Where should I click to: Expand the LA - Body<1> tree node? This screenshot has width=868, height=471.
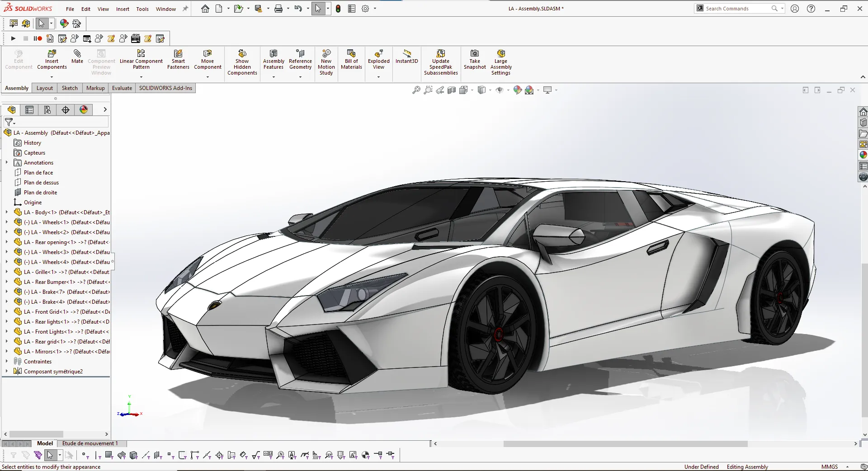(x=7, y=212)
